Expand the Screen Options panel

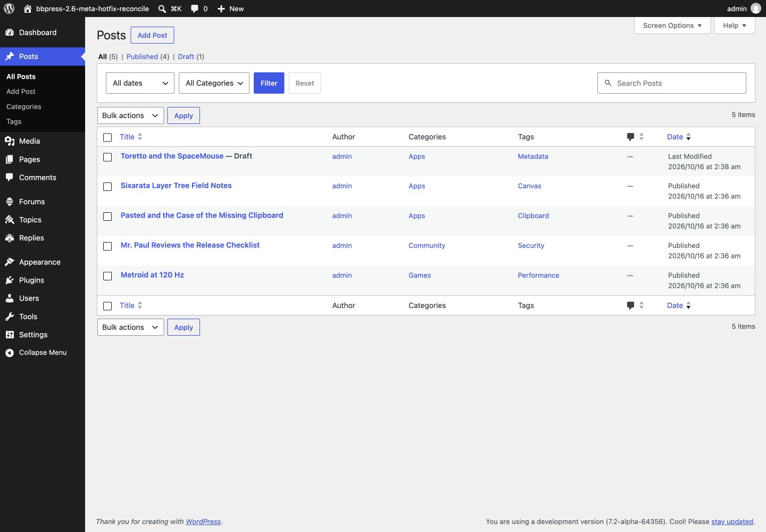[x=672, y=26]
